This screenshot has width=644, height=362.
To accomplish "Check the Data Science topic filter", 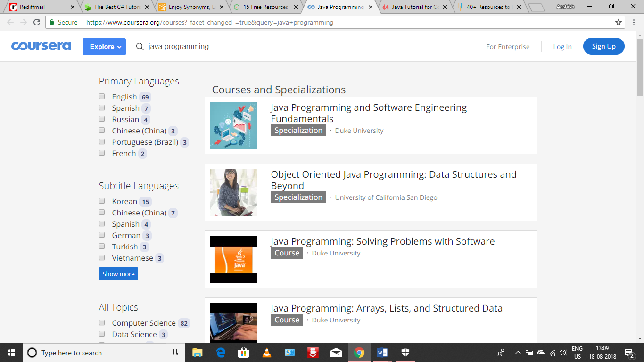I will [x=102, y=334].
